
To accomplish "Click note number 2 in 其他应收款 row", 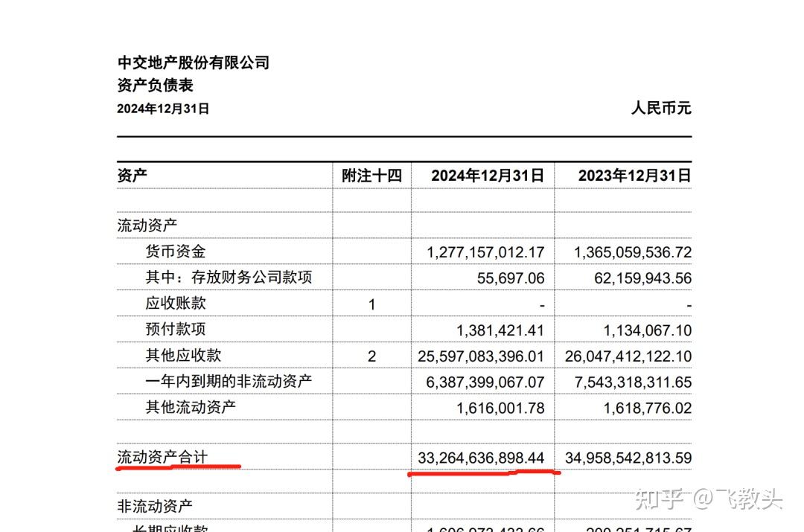I will [371, 356].
